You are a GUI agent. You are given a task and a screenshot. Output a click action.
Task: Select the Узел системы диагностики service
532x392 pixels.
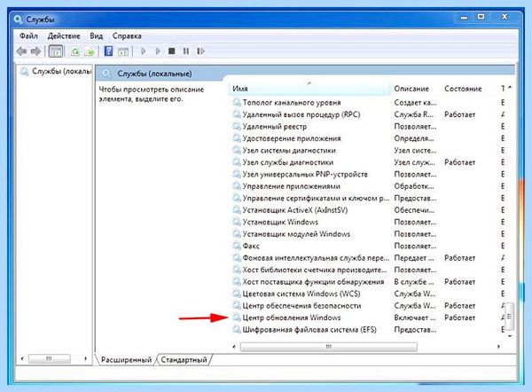point(289,150)
